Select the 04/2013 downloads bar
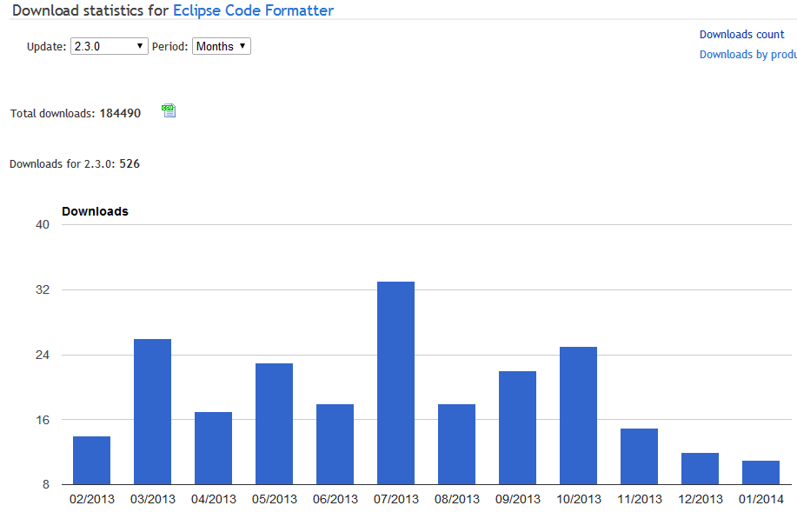This screenshot has width=797, height=532. point(214,448)
